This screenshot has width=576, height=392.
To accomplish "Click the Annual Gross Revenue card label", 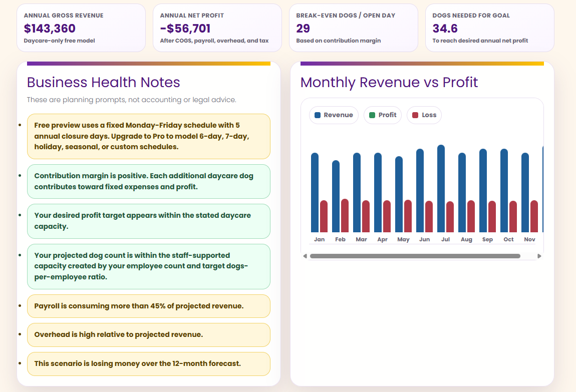I will pyautogui.click(x=64, y=16).
